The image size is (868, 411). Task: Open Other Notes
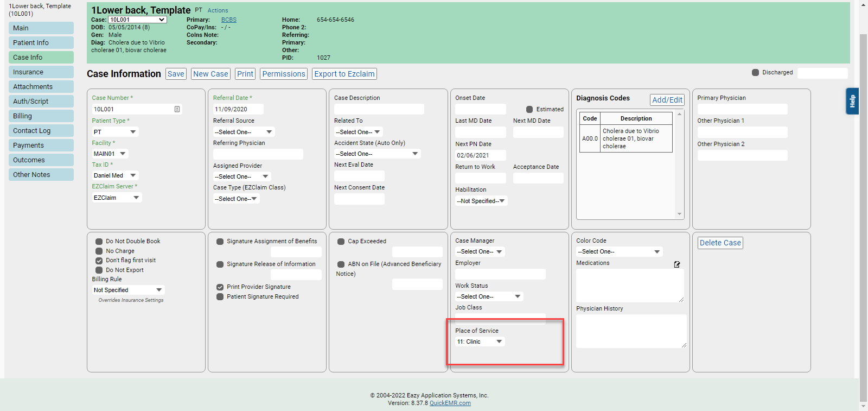coord(41,175)
